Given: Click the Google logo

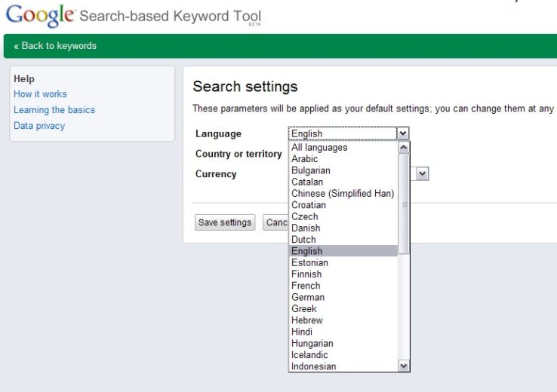Looking at the screenshot, I should [40, 16].
